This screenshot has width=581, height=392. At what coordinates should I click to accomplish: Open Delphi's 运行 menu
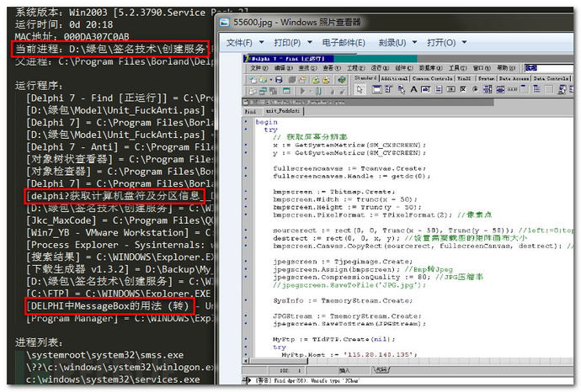click(380, 68)
